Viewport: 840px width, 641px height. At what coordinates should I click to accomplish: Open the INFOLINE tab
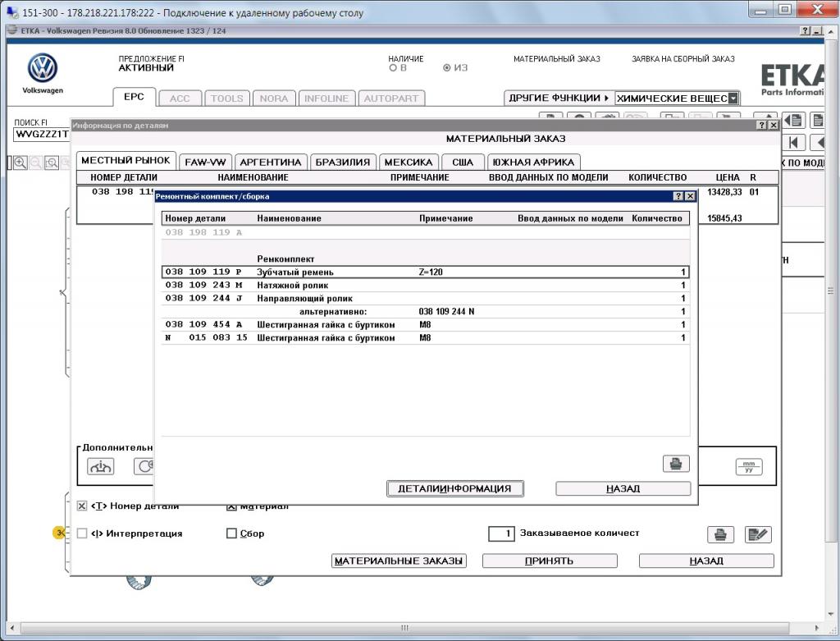pos(326,98)
